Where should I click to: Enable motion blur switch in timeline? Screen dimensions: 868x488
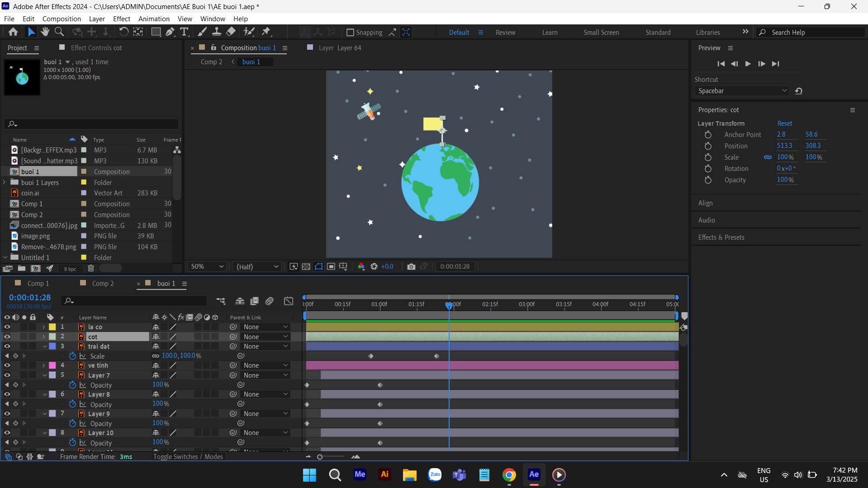coord(270,301)
